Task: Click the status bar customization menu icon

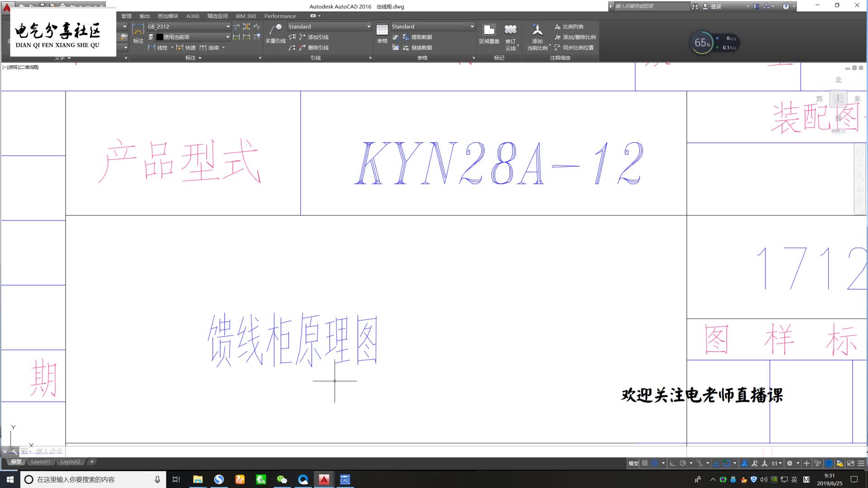Action: coord(861,463)
